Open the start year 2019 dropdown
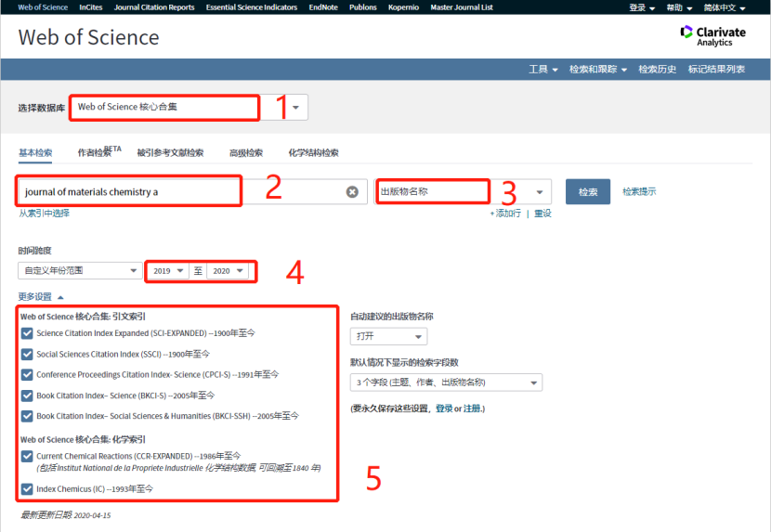Image resolution: width=771 pixels, height=532 pixels. (x=168, y=271)
